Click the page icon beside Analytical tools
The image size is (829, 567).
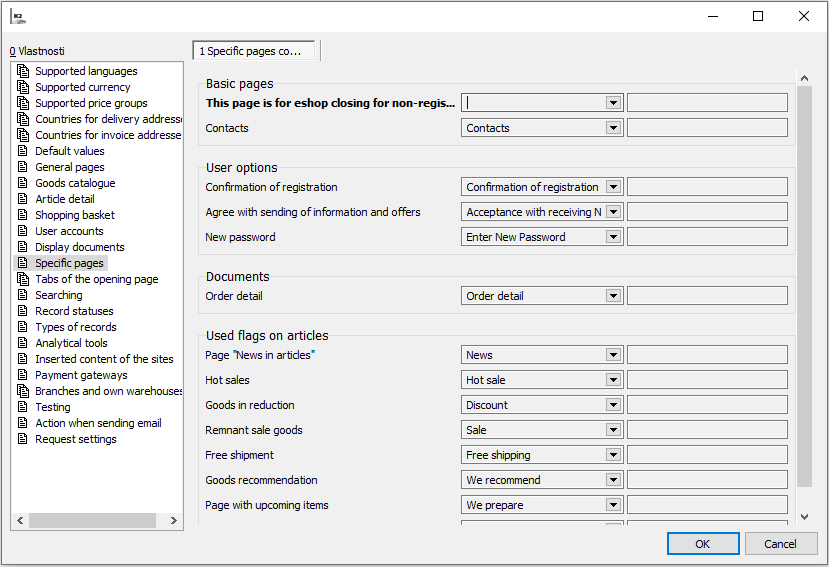22,343
